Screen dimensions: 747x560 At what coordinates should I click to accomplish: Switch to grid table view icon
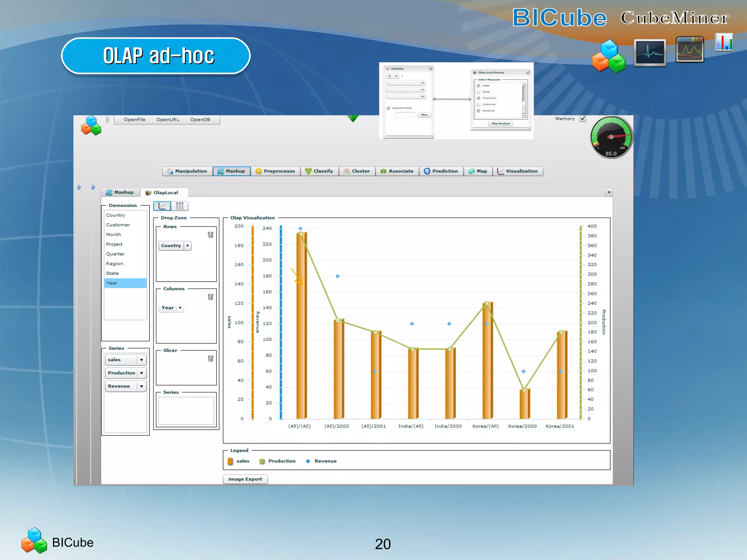[x=179, y=206]
